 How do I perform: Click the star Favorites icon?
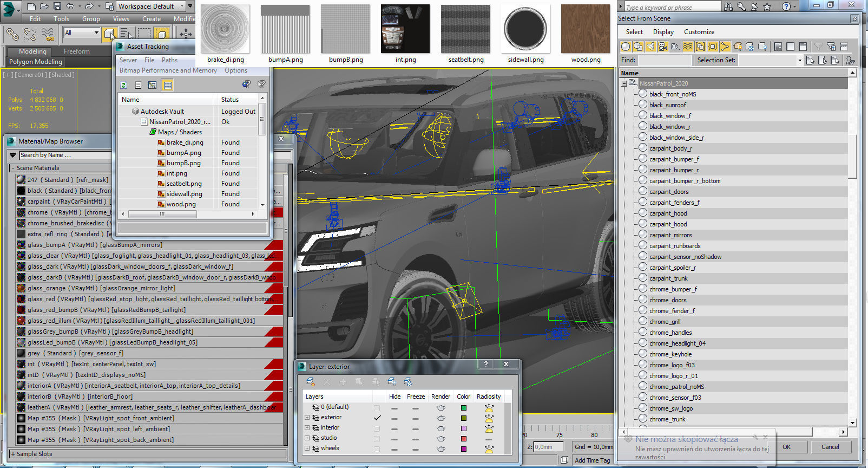767,6
